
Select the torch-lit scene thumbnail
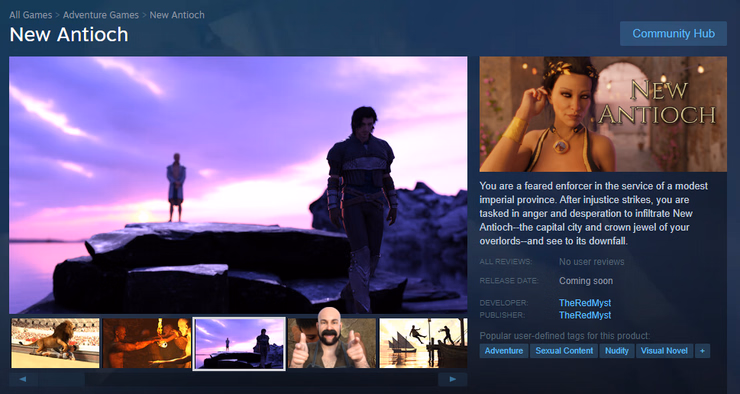(147, 343)
